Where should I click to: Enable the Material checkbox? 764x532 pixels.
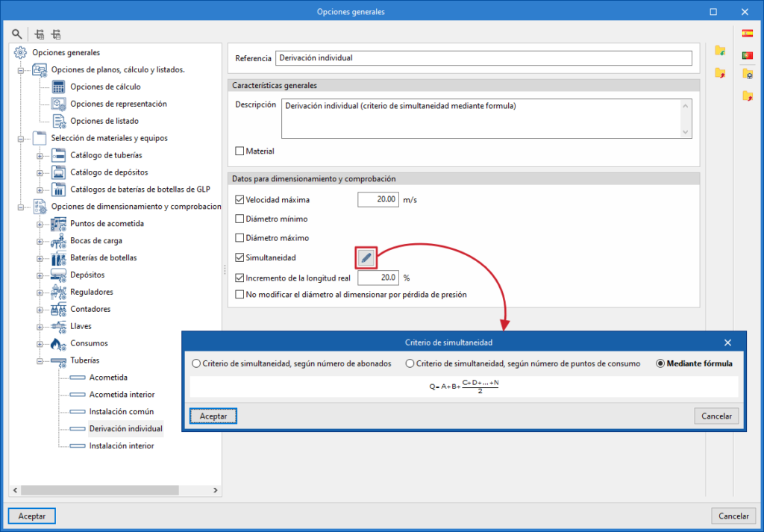pyautogui.click(x=239, y=151)
